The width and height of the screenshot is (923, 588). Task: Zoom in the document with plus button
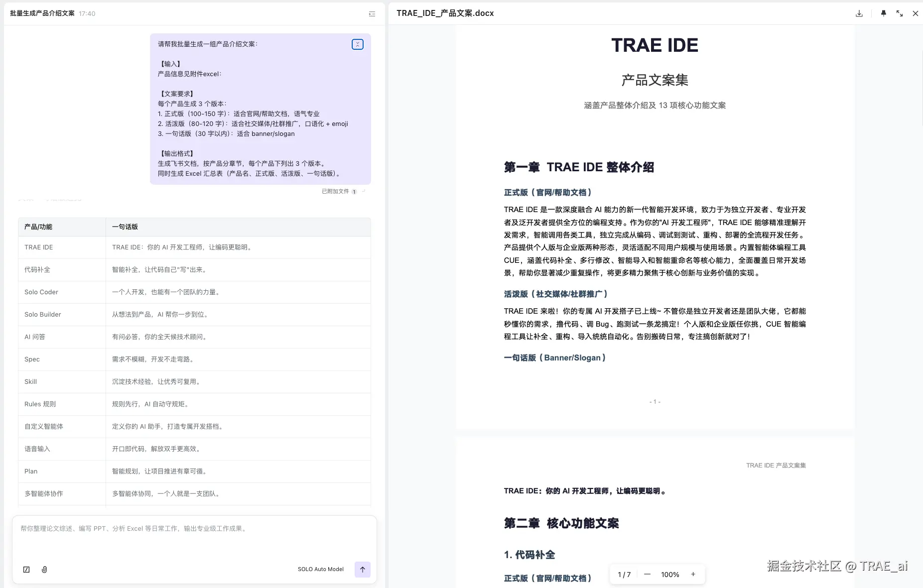693,574
